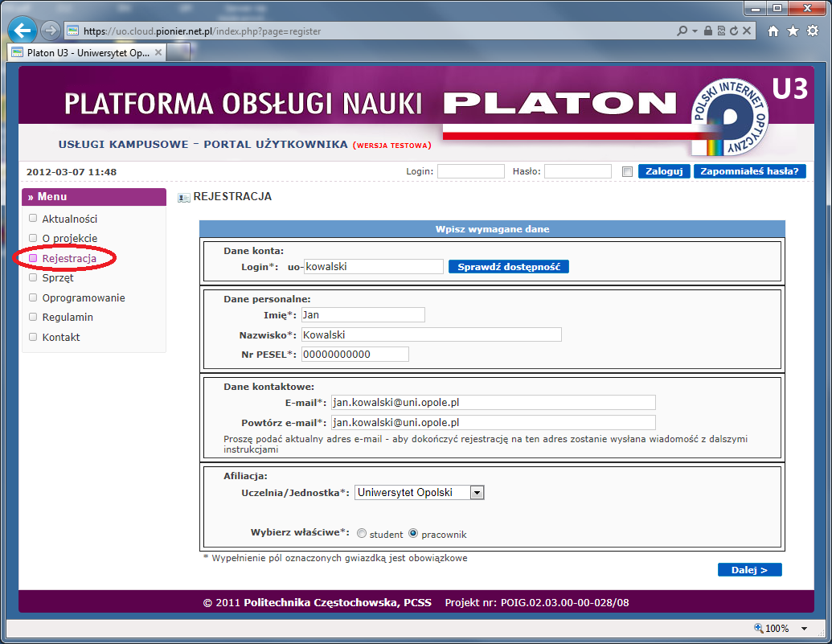Screen dimensions: 832x644
Task: Click the Imię field with Jan
Action: point(363,315)
